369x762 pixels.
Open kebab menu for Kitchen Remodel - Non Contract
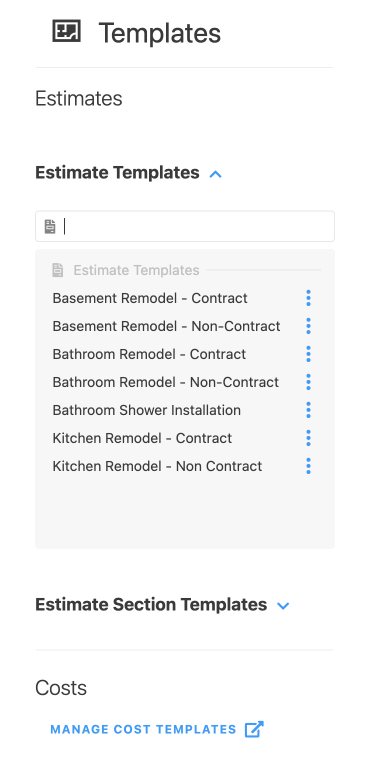pos(308,466)
